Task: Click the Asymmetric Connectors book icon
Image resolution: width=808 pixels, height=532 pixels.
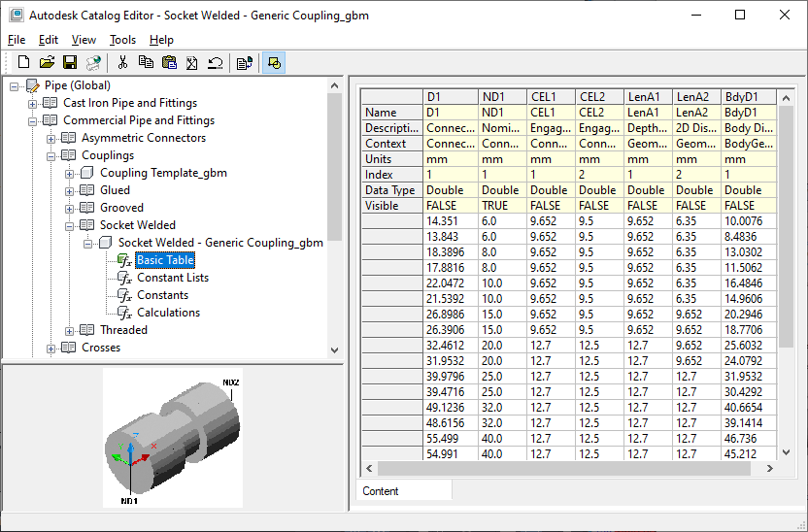Action: coord(69,138)
